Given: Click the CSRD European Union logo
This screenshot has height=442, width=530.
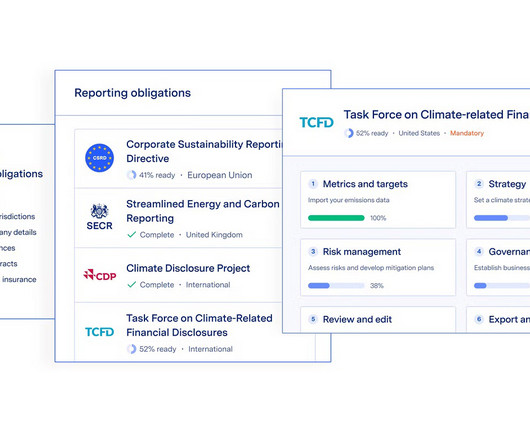Looking at the screenshot, I should pos(99,158).
